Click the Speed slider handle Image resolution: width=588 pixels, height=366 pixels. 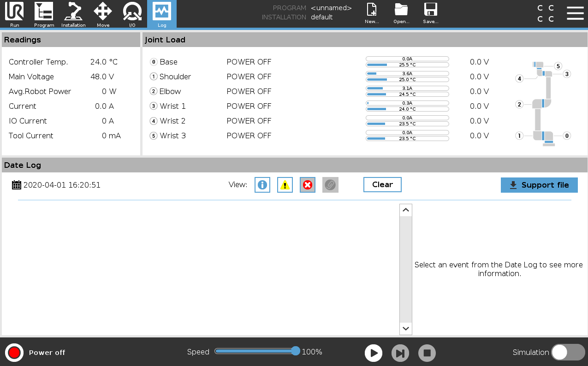pos(296,351)
